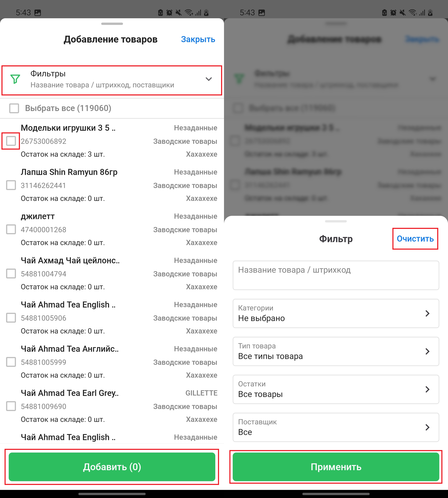Apply filters with Применить button
This screenshot has width=448, height=498.
coord(336,466)
